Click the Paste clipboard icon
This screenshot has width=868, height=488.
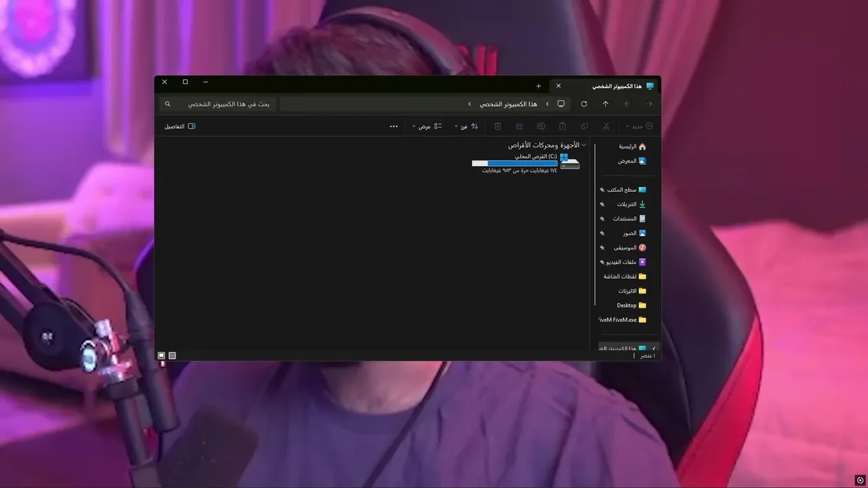[563, 126]
